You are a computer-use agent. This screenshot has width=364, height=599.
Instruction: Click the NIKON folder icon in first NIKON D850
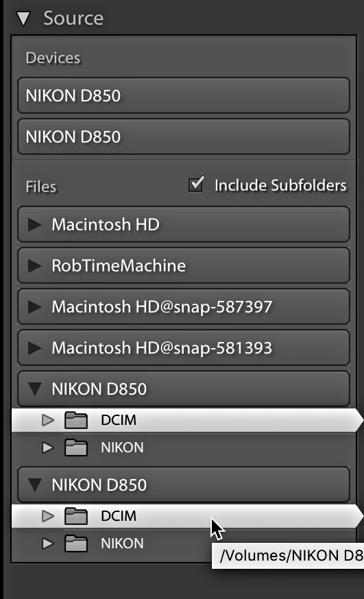76,448
